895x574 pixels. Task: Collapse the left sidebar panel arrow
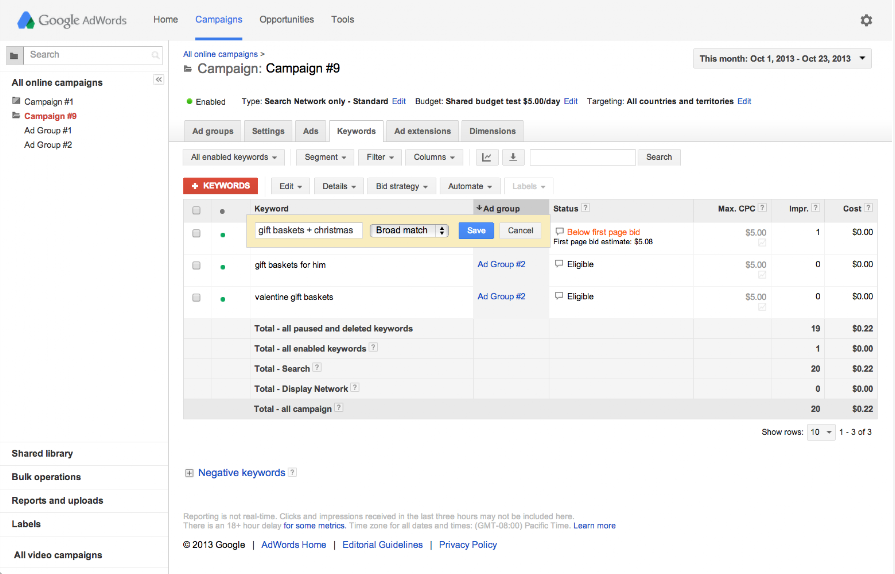158,79
